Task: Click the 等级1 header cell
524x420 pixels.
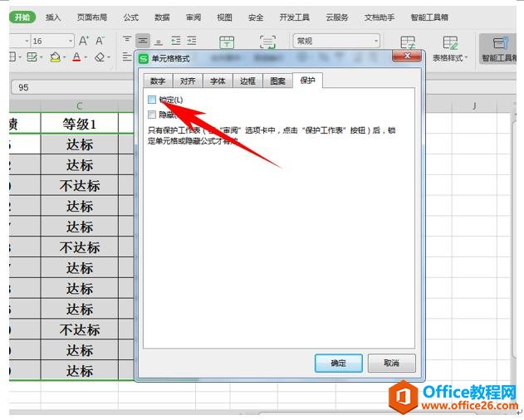Action: click(79, 124)
